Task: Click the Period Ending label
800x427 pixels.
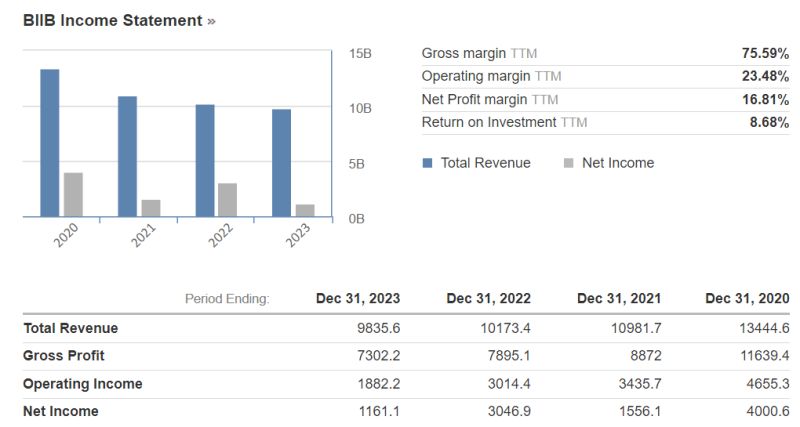Action: pyautogui.click(x=227, y=298)
